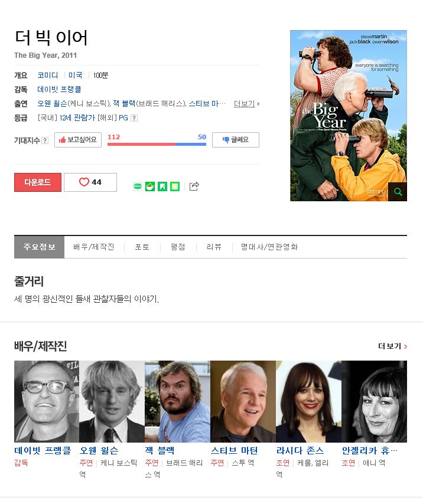The image size is (423, 504).
Task: Expand 배우/제작진 section 더보기
Action: pyautogui.click(x=392, y=346)
